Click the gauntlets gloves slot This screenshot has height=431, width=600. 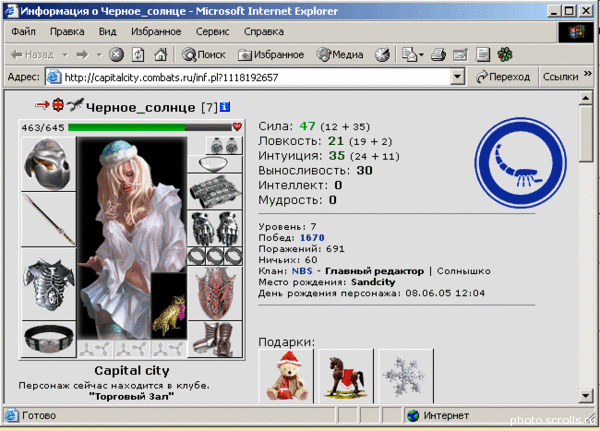tap(215, 228)
